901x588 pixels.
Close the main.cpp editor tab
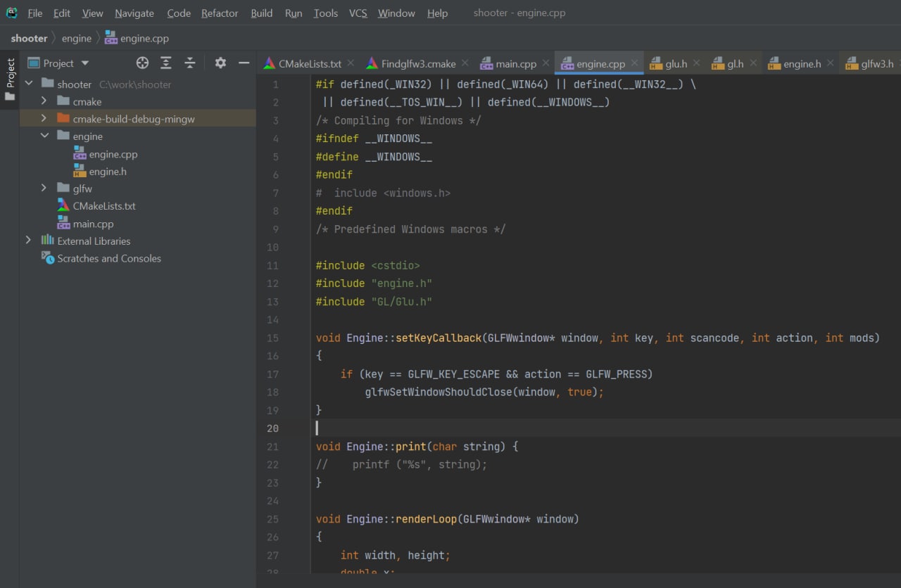point(546,63)
